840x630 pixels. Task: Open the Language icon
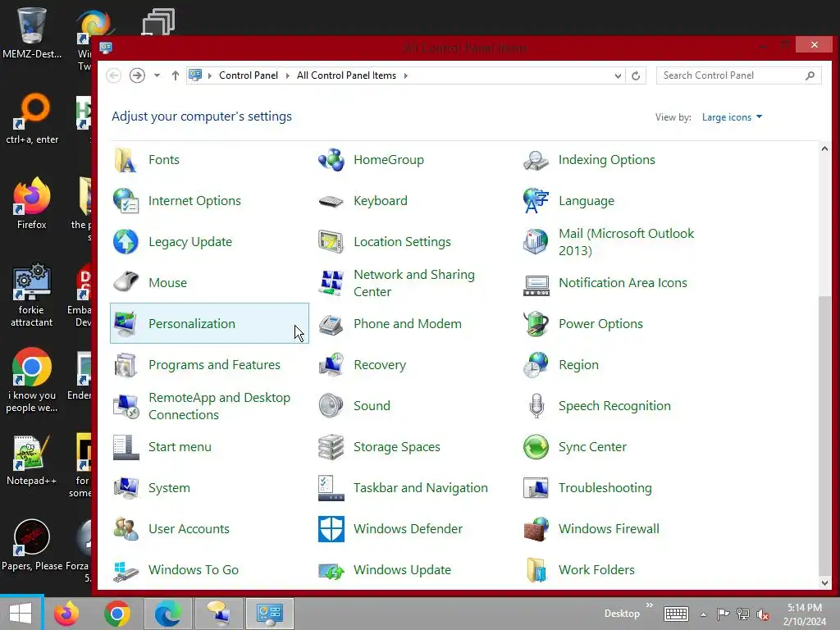pos(536,201)
